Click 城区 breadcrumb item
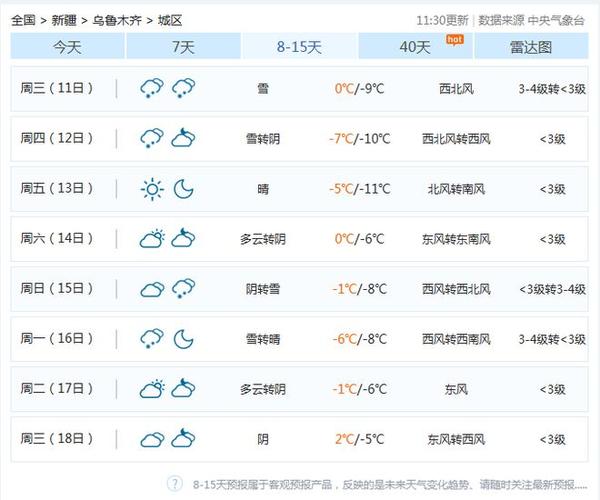Image resolution: width=600 pixels, height=500 pixels. click(170, 20)
